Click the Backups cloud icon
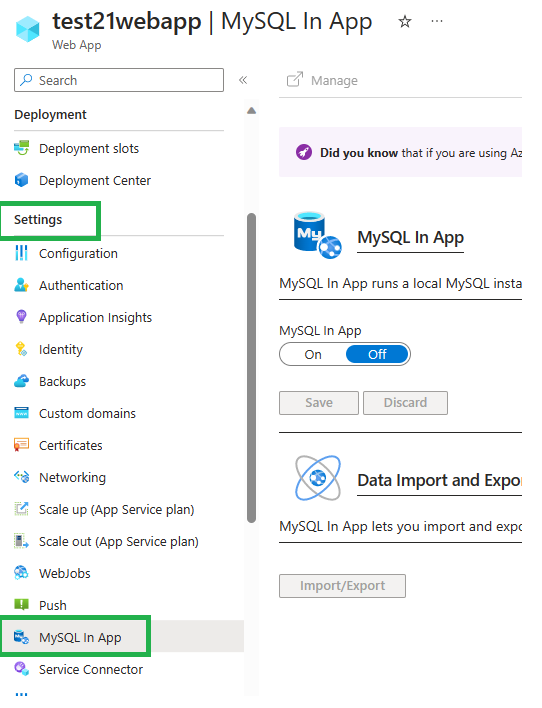The width and height of the screenshot is (542, 708). tap(21, 381)
